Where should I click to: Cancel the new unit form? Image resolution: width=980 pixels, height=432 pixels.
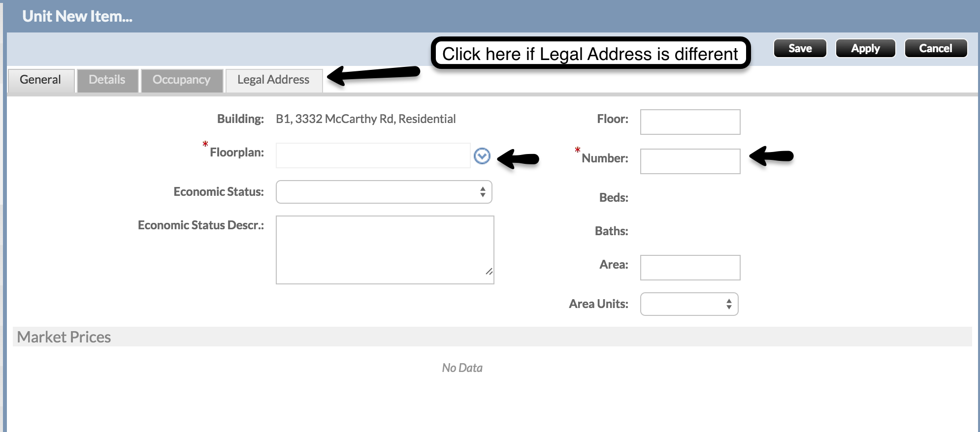pos(935,48)
